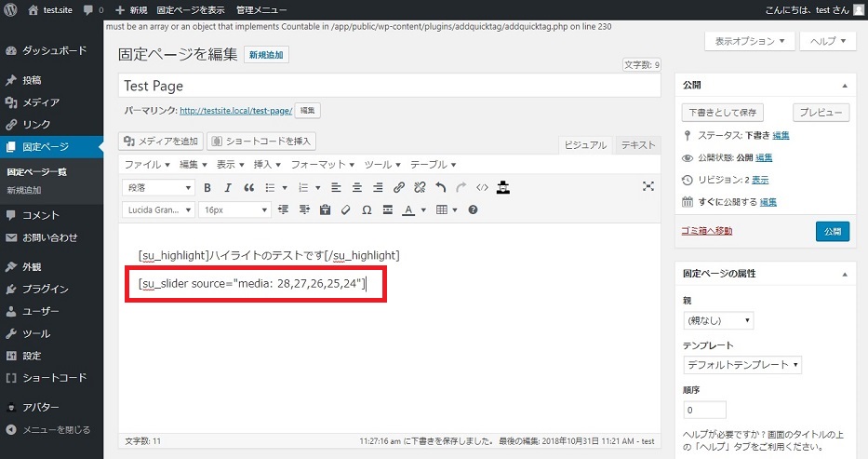Enter distraction-free fullscreen mode
Image resolution: width=868 pixels, height=459 pixels.
(648, 187)
